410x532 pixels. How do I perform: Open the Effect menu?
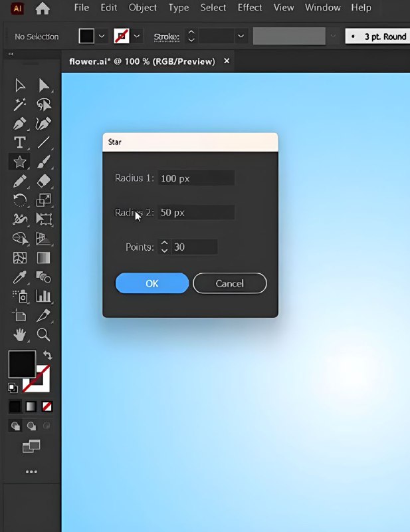point(250,8)
